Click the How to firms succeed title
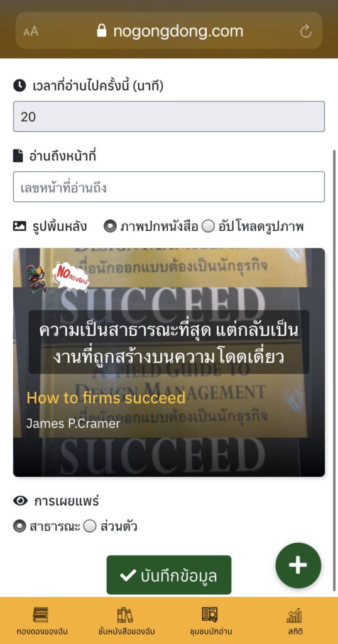Image resolution: width=338 pixels, height=644 pixels. [106, 398]
